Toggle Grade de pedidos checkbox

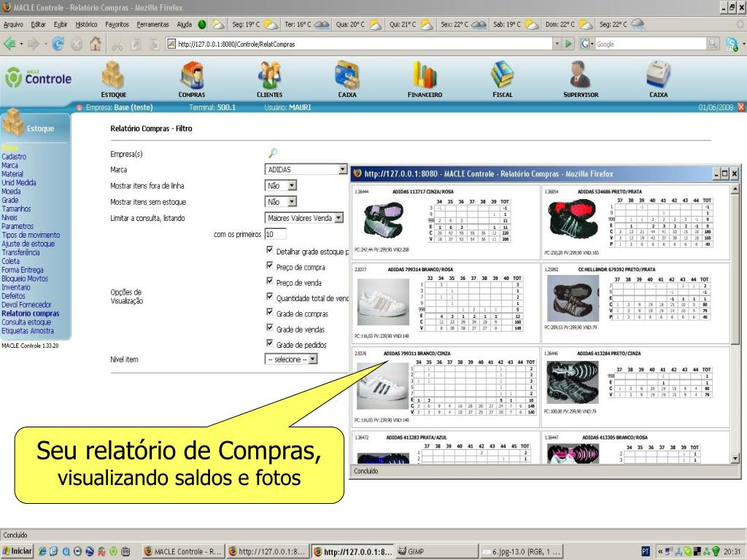(x=270, y=343)
